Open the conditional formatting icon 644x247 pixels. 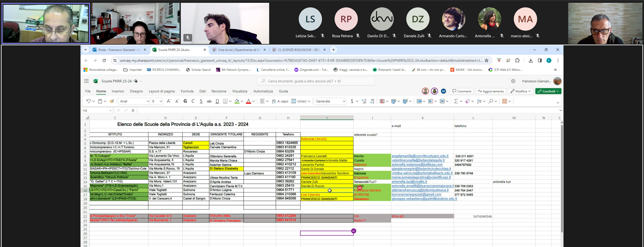pos(382,101)
